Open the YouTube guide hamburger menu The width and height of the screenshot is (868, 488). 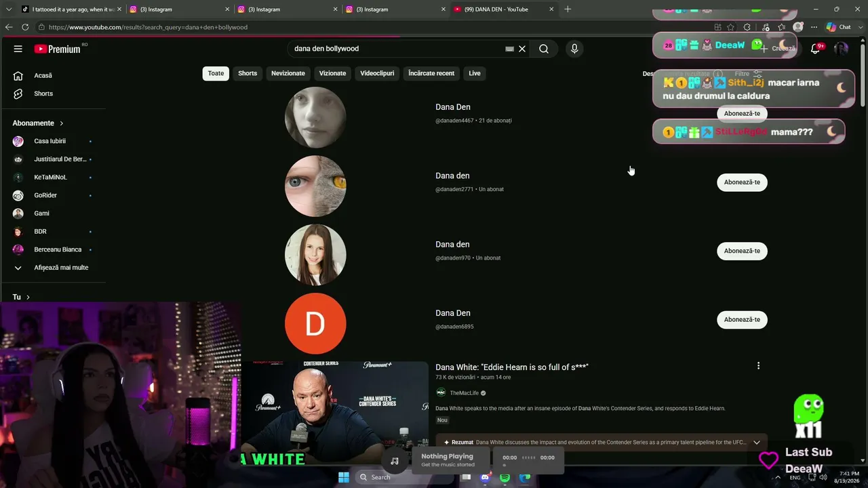point(18,49)
